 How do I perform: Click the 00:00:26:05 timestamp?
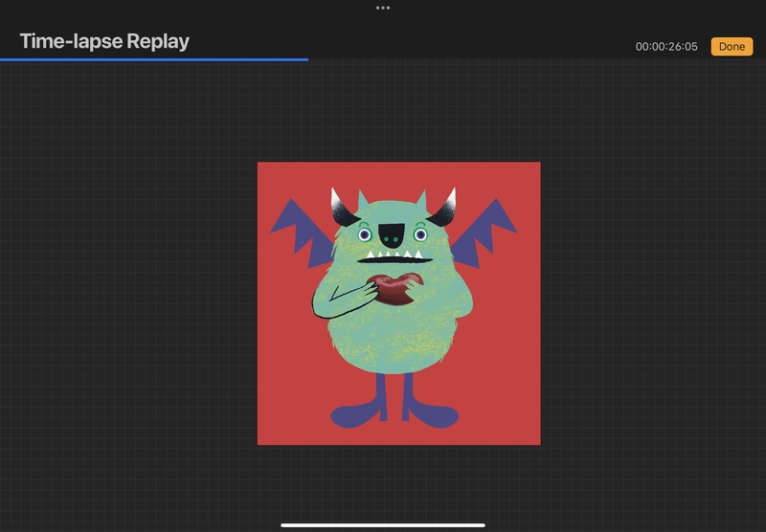(x=666, y=47)
